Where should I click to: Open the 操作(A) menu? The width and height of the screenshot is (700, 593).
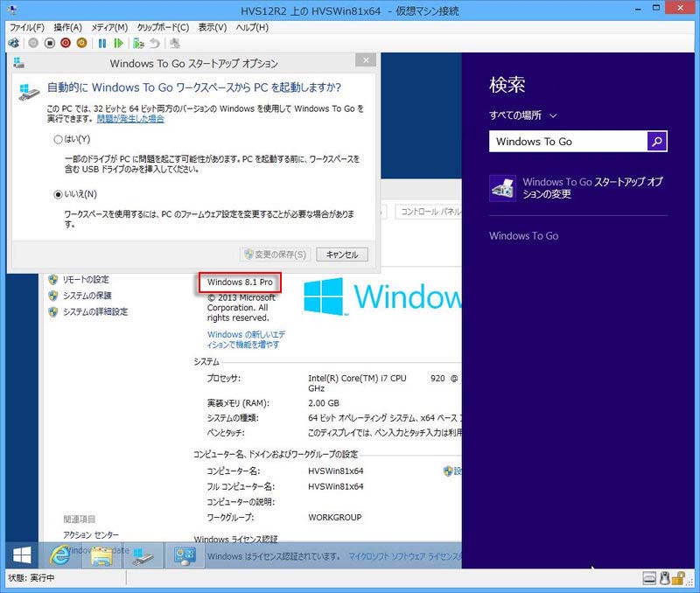tap(68, 27)
